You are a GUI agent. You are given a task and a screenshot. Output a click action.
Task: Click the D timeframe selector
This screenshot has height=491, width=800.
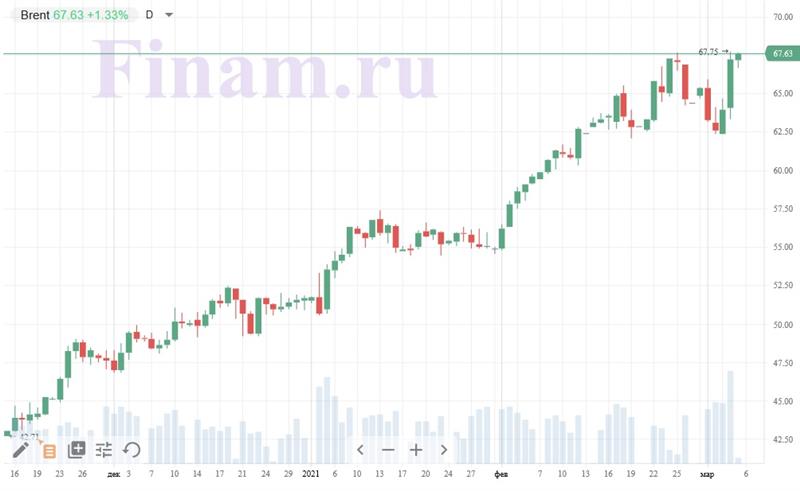(149, 15)
